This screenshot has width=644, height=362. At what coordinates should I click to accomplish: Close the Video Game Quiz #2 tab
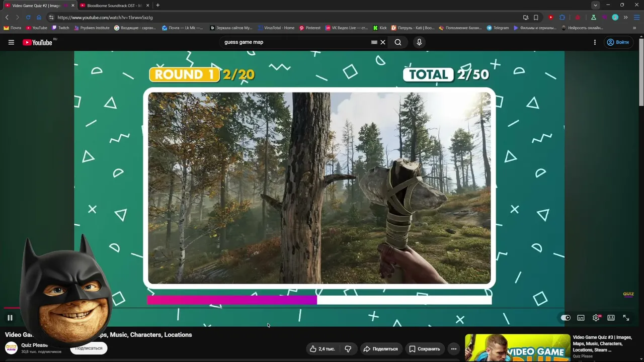click(73, 6)
